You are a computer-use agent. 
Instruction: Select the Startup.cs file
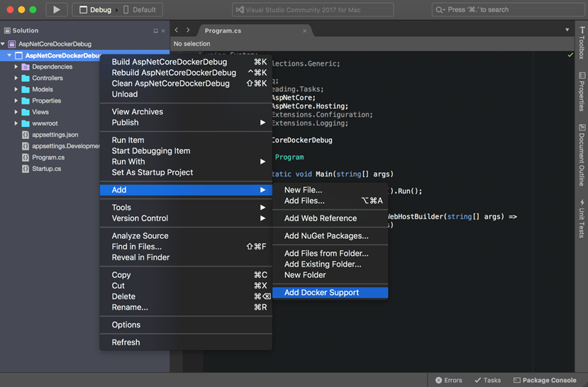(x=47, y=169)
